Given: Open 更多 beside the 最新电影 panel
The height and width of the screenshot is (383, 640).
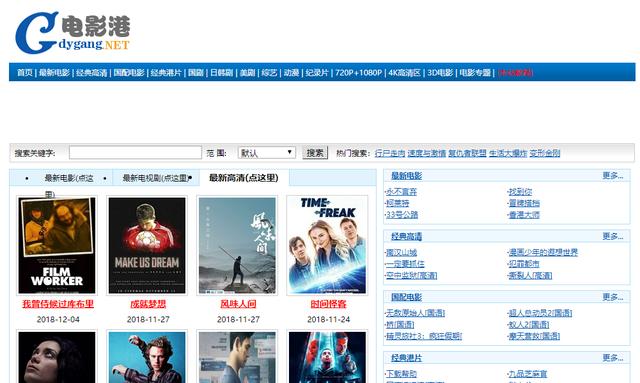Looking at the screenshot, I should click(613, 176).
